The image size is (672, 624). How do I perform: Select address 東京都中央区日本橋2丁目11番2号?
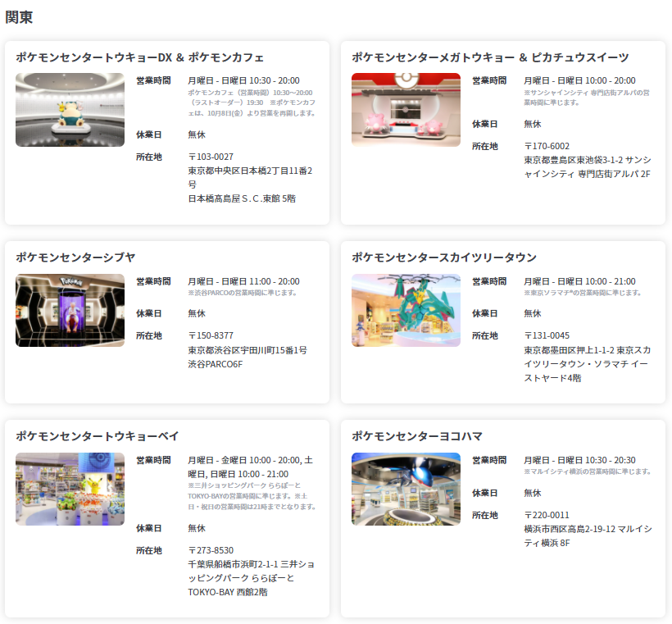coord(250,178)
